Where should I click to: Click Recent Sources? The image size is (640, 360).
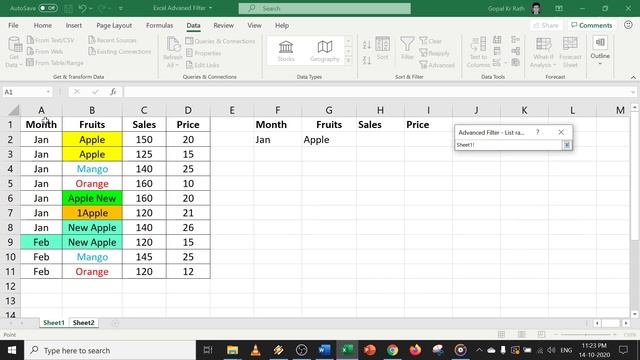[x=112, y=40]
